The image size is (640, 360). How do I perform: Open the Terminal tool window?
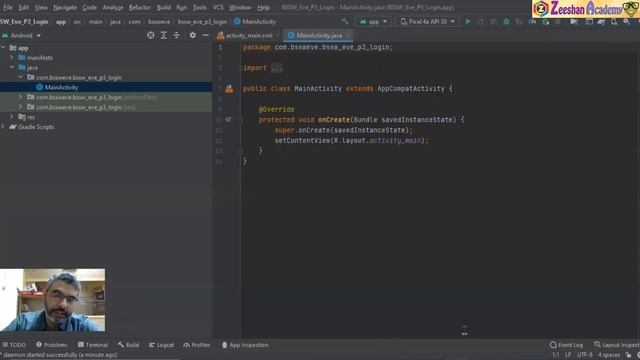(x=93, y=345)
